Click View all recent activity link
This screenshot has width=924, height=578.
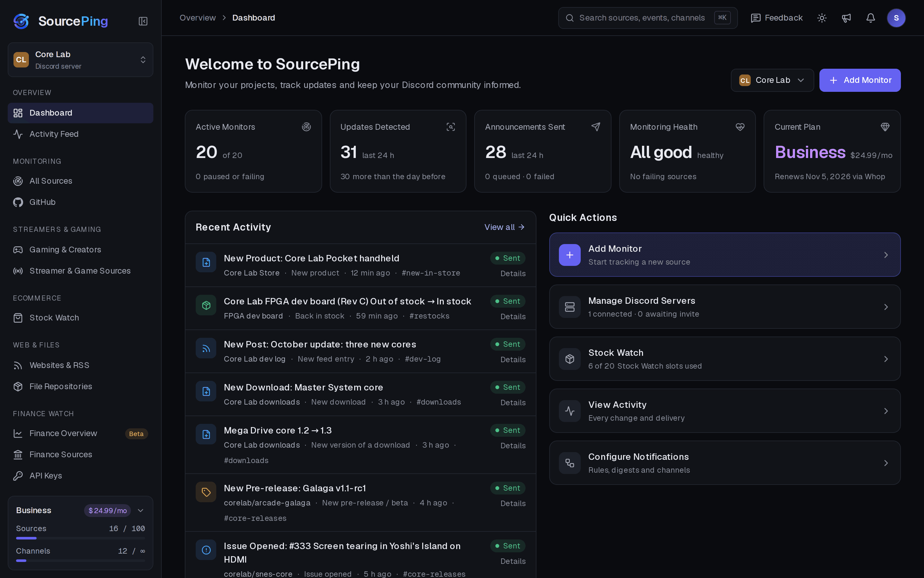click(x=504, y=227)
